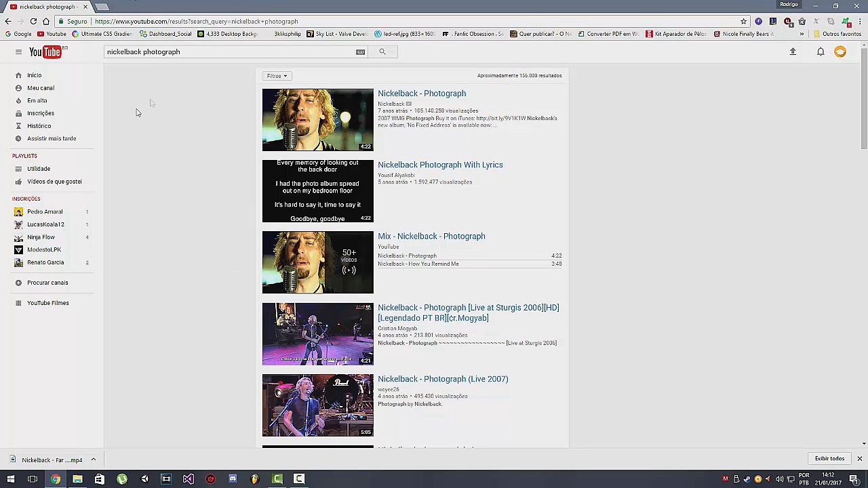Open the account avatar menu
Viewport: 868px width, 488px height.
tap(840, 52)
